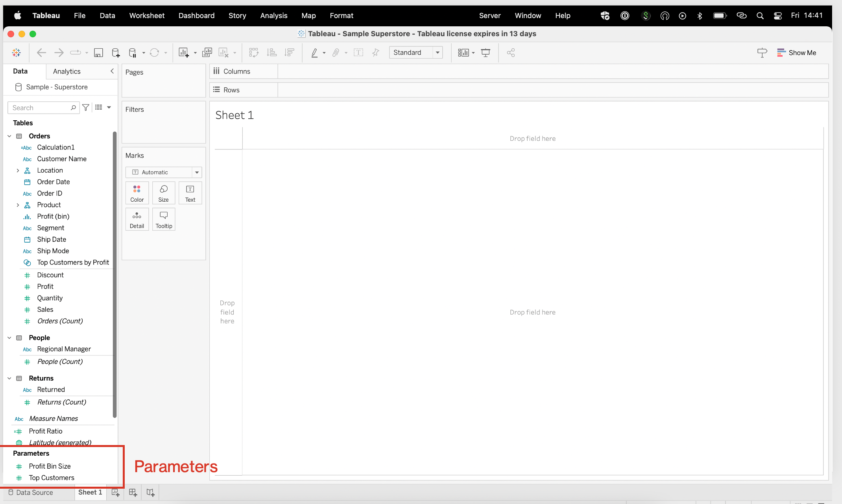Click the save workbook icon
The height and width of the screenshot is (504, 842).
point(98,52)
